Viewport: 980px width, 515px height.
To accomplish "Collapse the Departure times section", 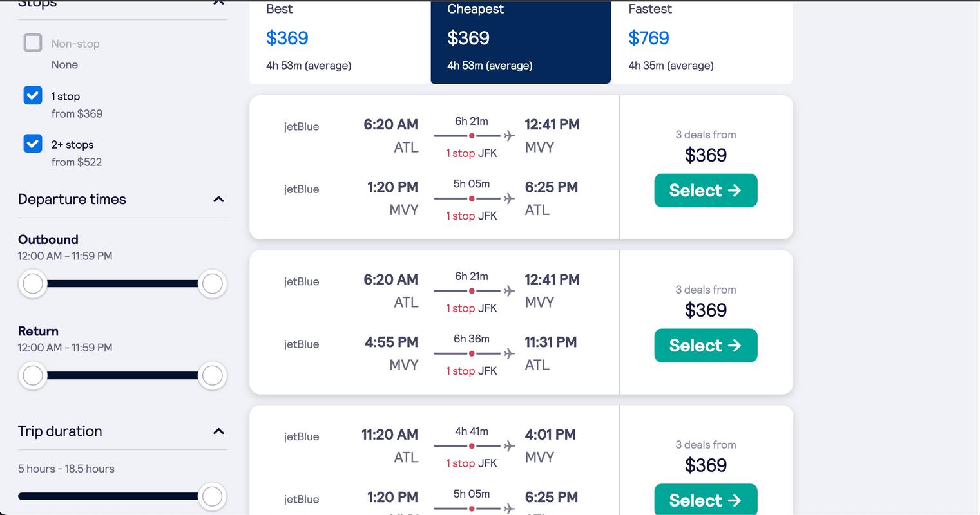I will pyautogui.click(x=218, y=199).
